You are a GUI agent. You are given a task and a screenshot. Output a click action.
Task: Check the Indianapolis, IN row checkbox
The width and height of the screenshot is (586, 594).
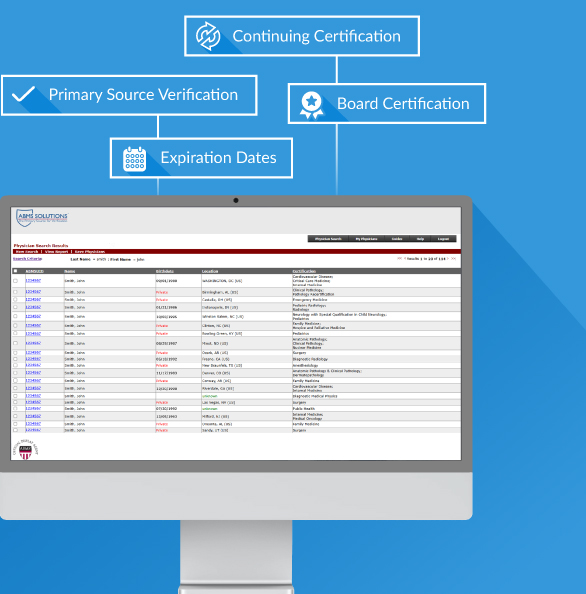tap(16, 307)
